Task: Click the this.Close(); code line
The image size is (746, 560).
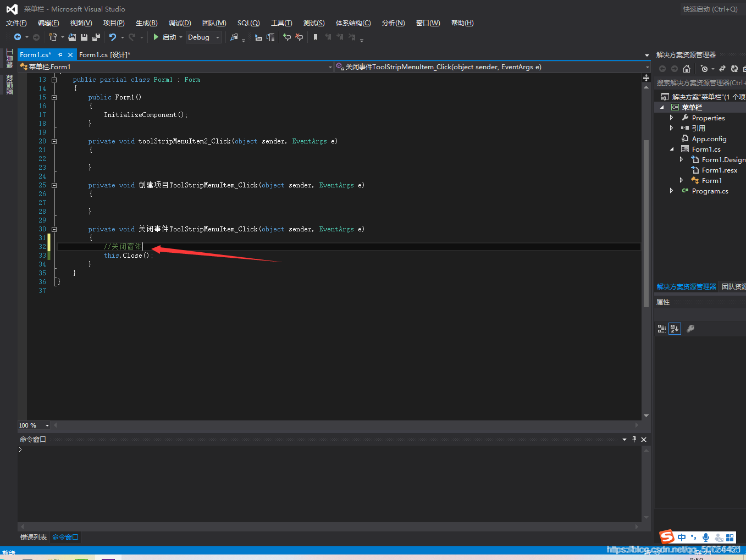Action: pos(129,256)
